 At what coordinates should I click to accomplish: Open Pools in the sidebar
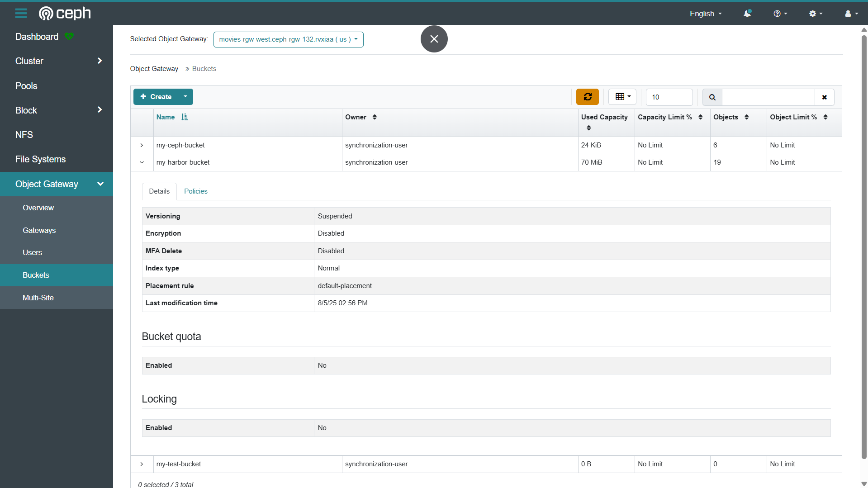26,86
